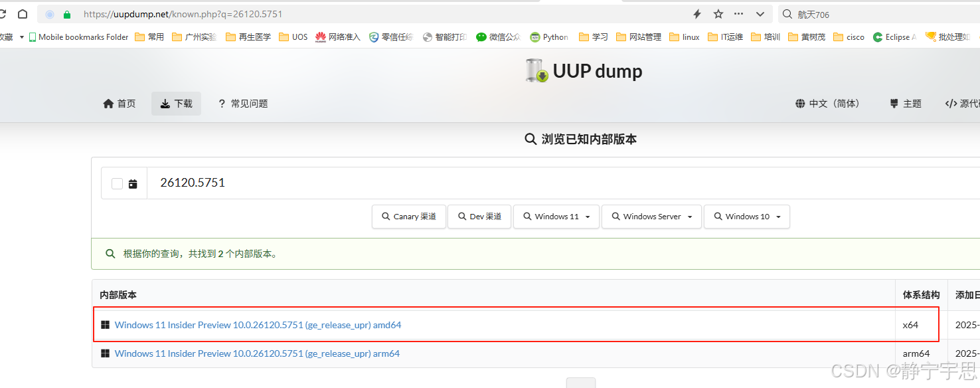Screen dimensions: 980x388
Task: Open the IT运维 bookmark folder
Action: (726, 37)
